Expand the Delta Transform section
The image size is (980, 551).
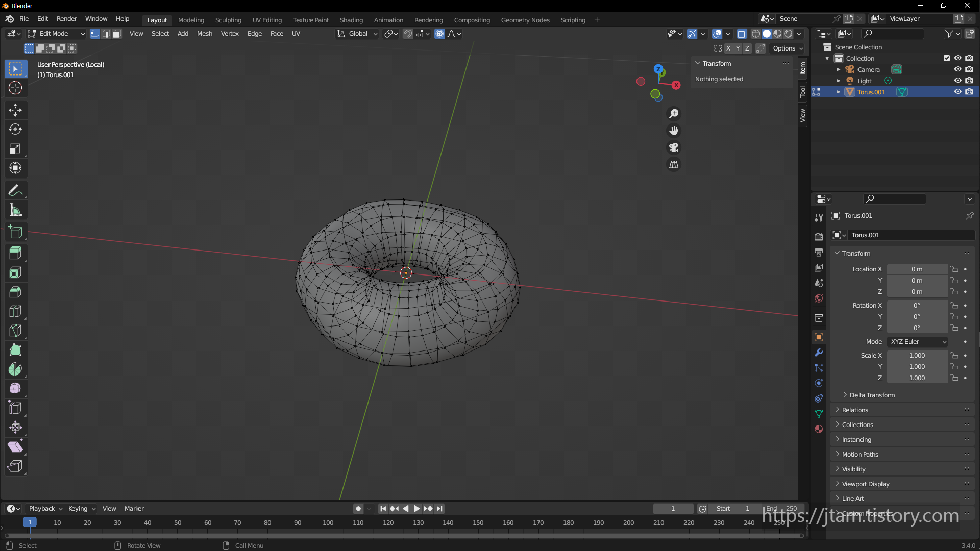872,395
